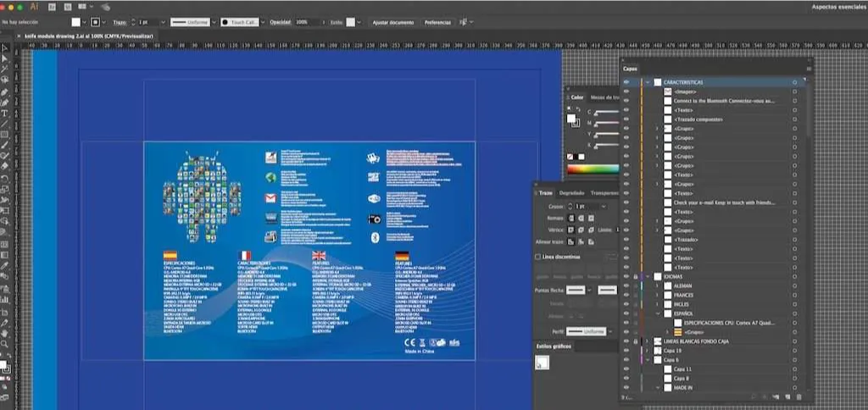Click the create new sublayer icon
The width and height of the screenshot is (868, 410).
pos(776,396)
